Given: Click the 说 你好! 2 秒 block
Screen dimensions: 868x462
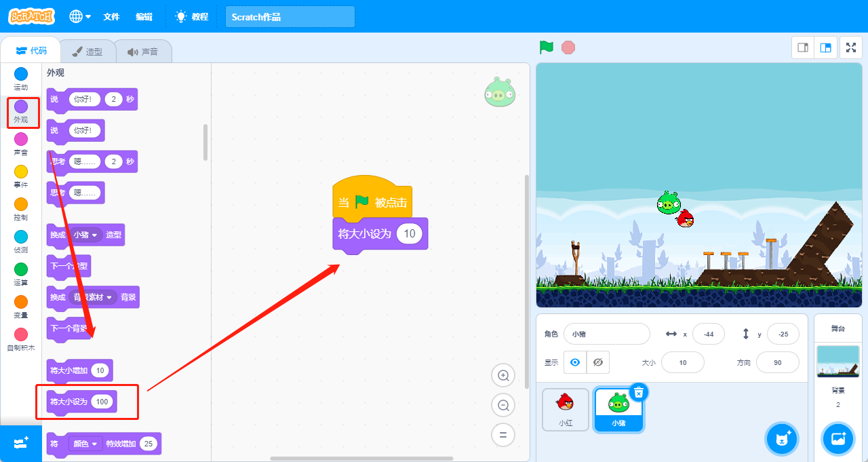Looking at the screenshot, I should (x=92, y=99).
